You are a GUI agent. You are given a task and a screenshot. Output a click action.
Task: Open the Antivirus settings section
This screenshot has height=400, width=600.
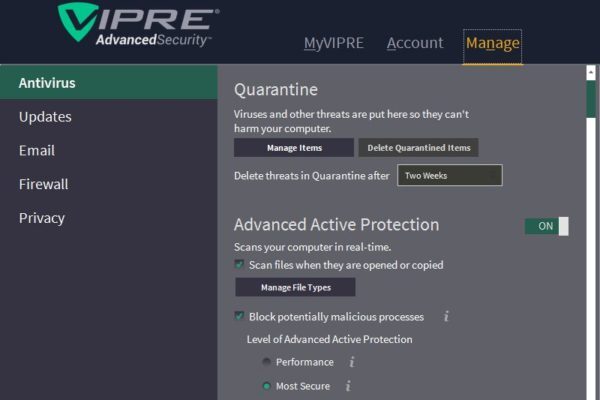click(109, 83)
